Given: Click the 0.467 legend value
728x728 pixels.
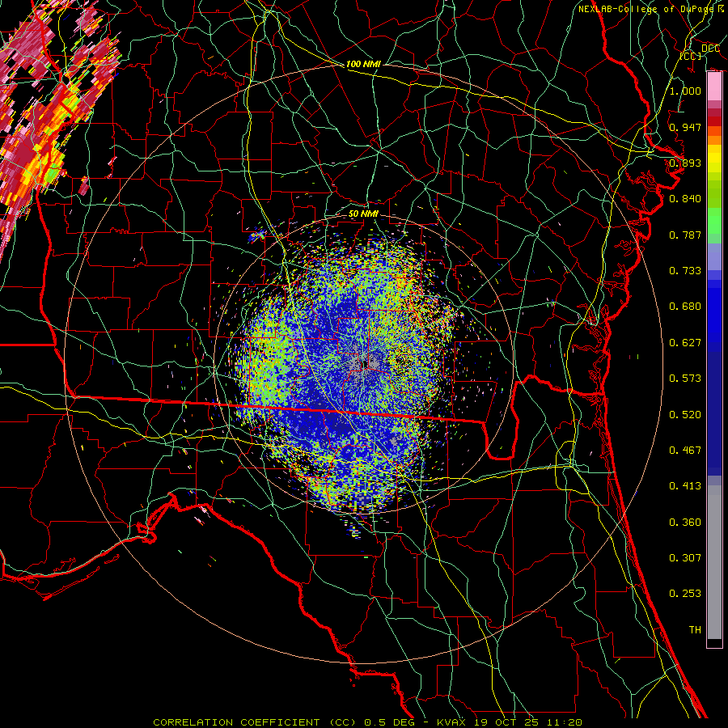Looking at the screenshot, I should [x=685, y=451].
